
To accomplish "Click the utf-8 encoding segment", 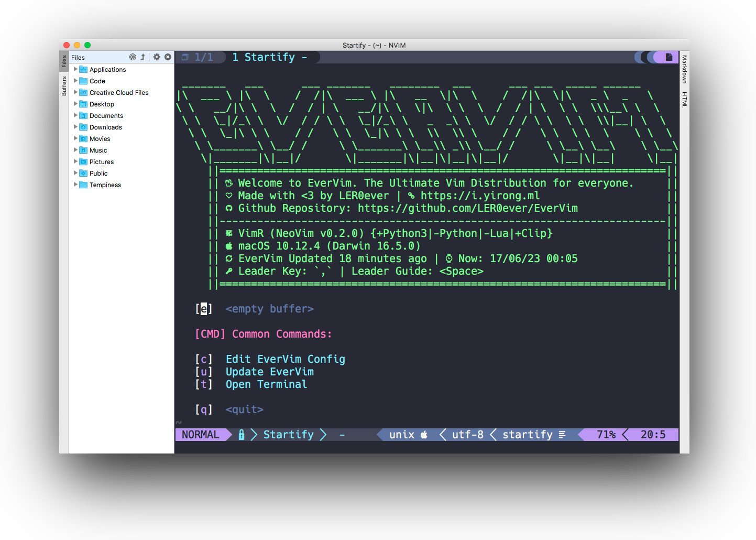I will pos(468,435).
